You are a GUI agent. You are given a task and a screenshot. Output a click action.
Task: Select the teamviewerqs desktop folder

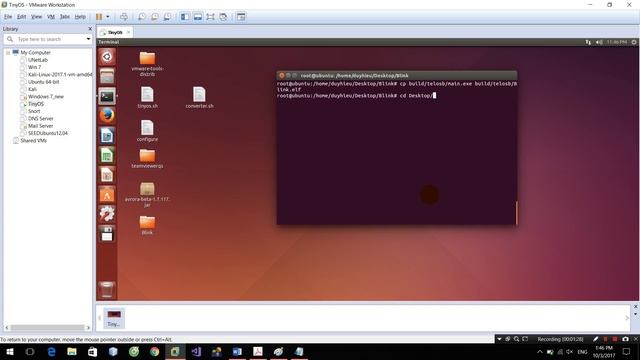coord(147,159)
